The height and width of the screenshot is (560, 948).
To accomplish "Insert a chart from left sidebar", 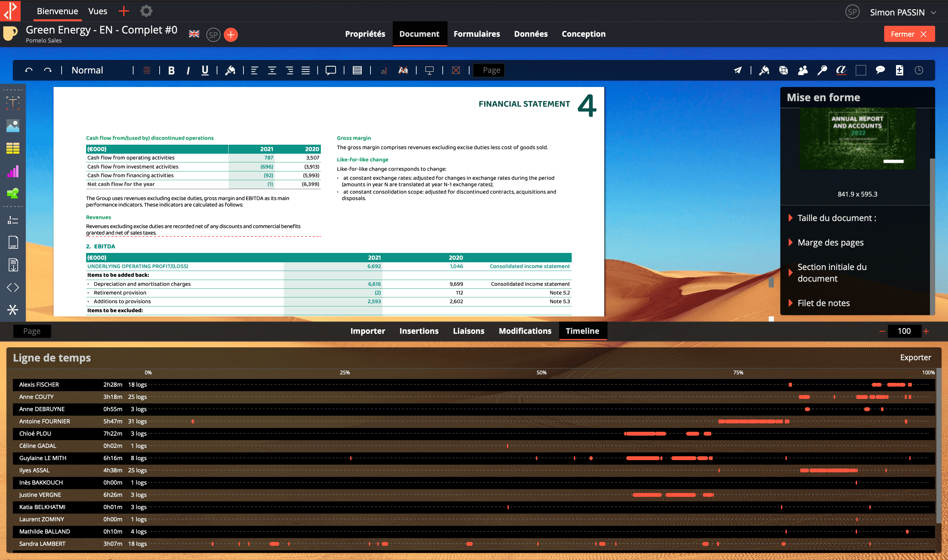I will click(x=13, y=172).
